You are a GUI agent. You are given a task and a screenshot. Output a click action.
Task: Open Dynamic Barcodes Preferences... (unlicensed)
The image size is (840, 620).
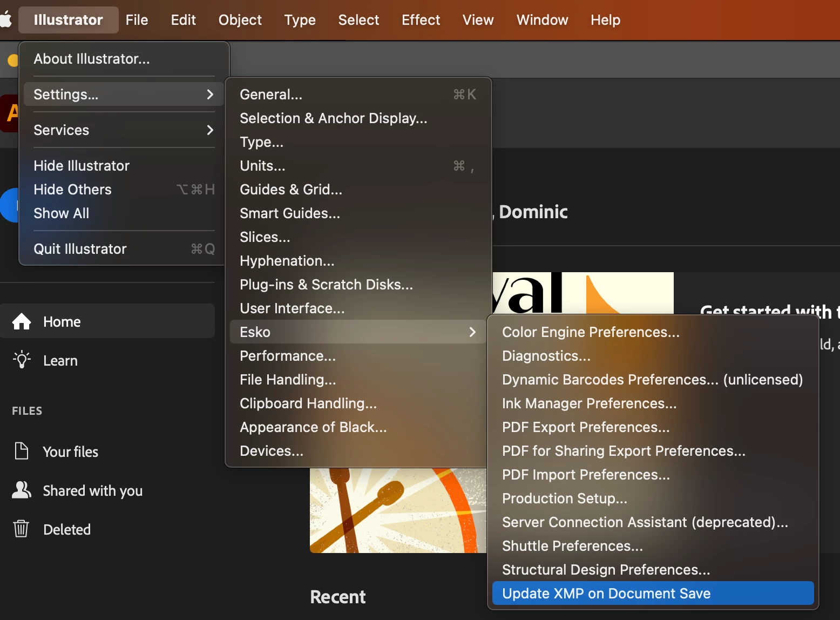tap(653, 380)
